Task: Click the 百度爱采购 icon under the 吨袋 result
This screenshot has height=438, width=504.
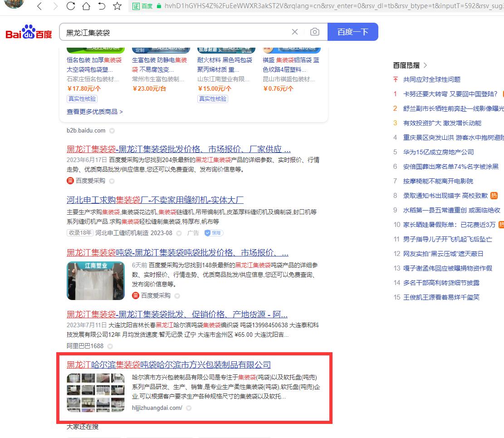Action: click(136, 295)
